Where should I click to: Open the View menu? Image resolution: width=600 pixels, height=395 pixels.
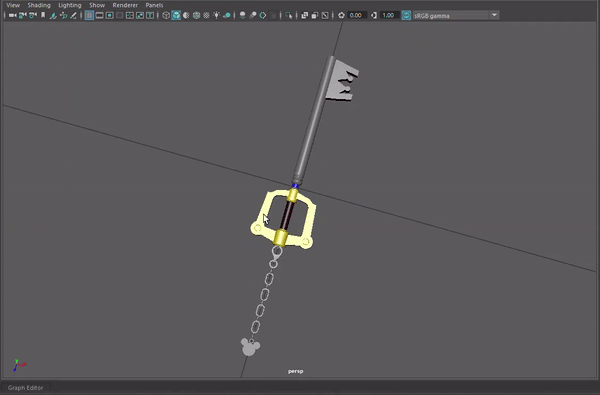tap(13, 5)
